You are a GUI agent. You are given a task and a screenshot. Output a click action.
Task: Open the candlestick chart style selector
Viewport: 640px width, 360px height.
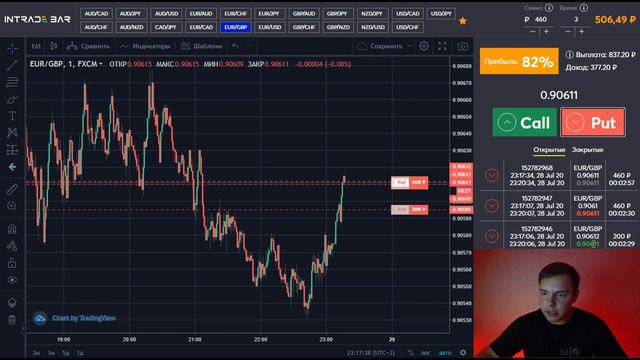click(x=53, y=46)
